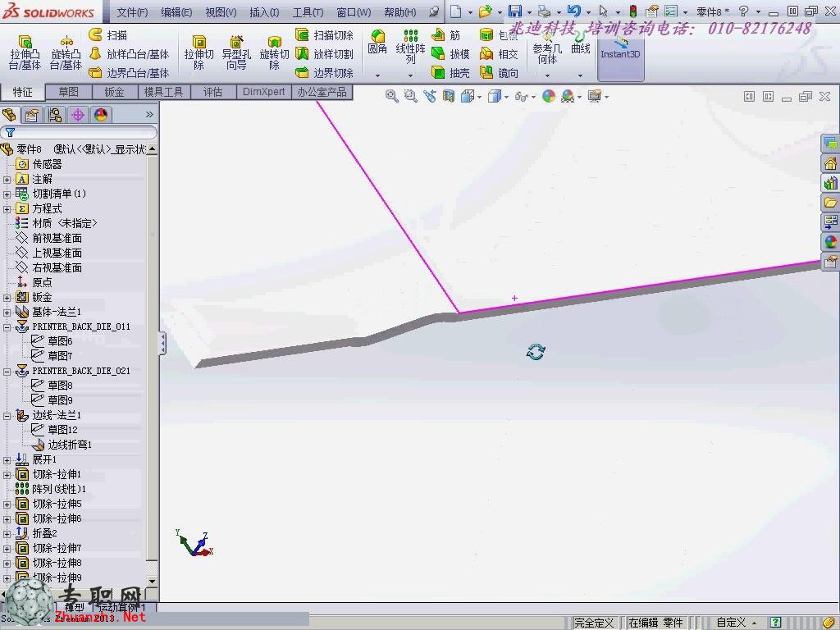The height and width of the screenshot is (630, 840).
Task: Switch to the 评估 (Evaluate) tab
Action: tap(213, 92)
